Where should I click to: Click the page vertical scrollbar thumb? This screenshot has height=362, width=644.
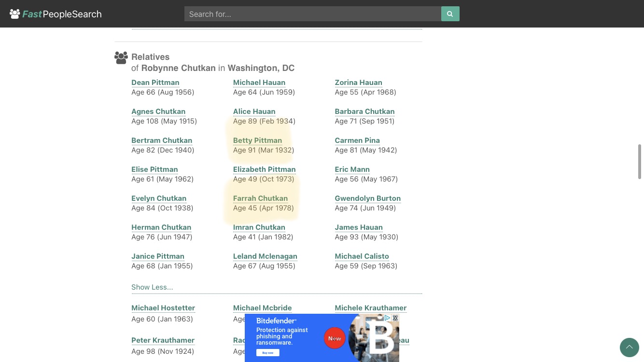(640, 162)
